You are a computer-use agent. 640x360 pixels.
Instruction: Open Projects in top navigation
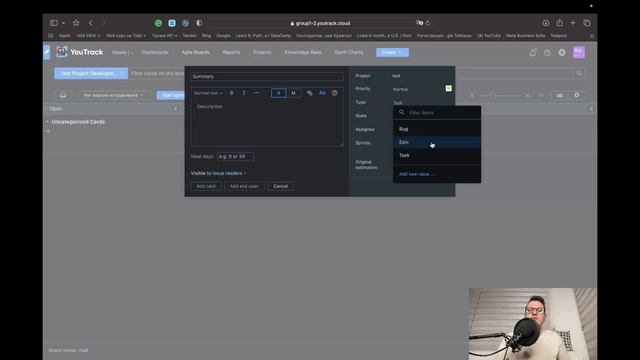[x=262, y=52]
